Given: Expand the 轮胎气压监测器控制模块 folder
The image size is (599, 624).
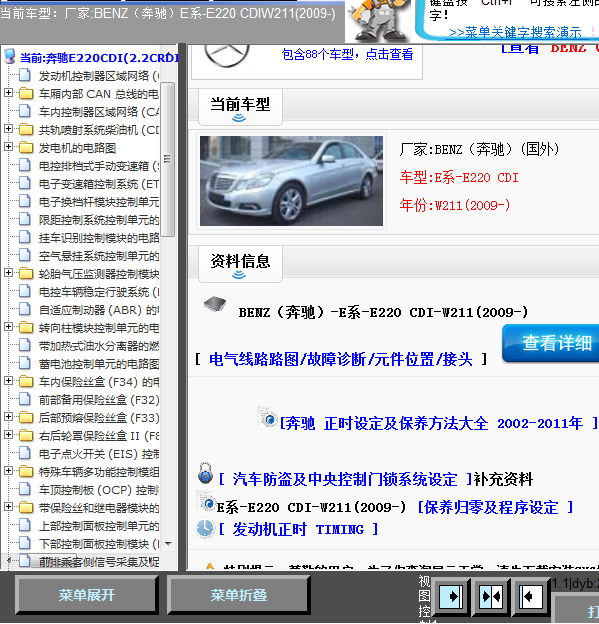Looking at the screenshot, I should [8, 273].
